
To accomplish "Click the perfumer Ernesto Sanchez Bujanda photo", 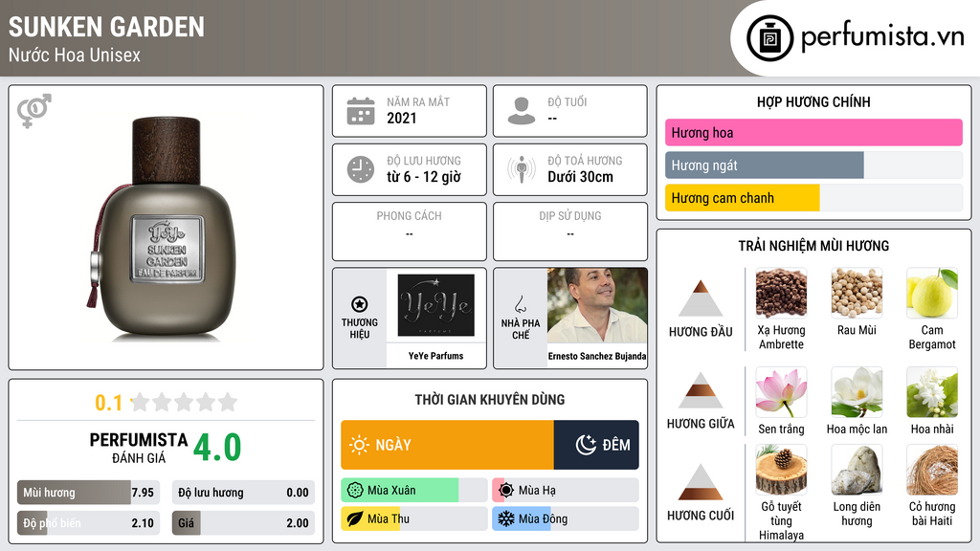I will coord(597,305).
